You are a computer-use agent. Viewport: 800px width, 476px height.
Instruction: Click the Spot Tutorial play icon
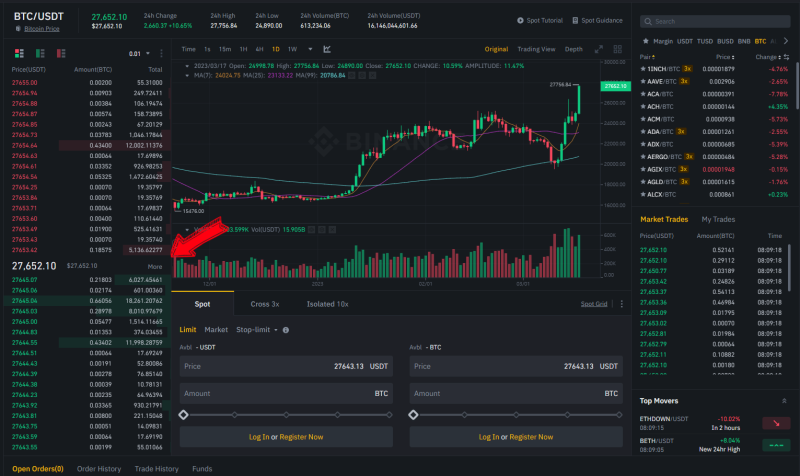pyautogui.click(x=520, y=20)
